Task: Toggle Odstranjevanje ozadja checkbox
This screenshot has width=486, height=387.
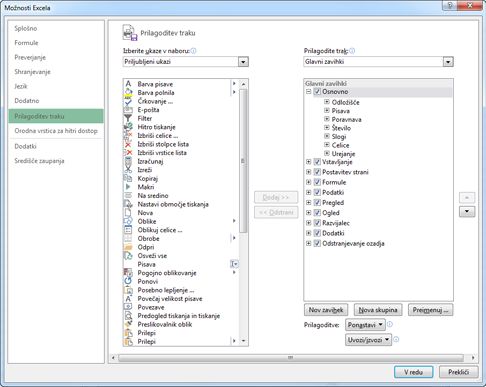Action: point(317,243)
